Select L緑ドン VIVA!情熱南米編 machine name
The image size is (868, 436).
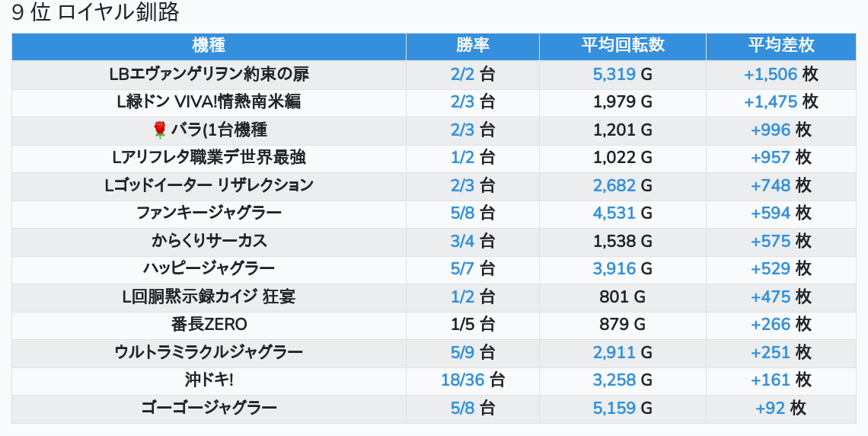(x=209, y=102)
